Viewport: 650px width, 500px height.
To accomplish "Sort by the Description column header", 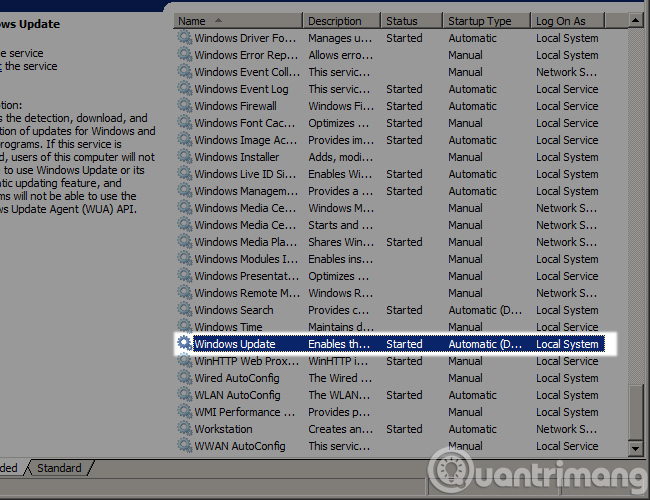I will pyautogui.click(x=342, y=21).
